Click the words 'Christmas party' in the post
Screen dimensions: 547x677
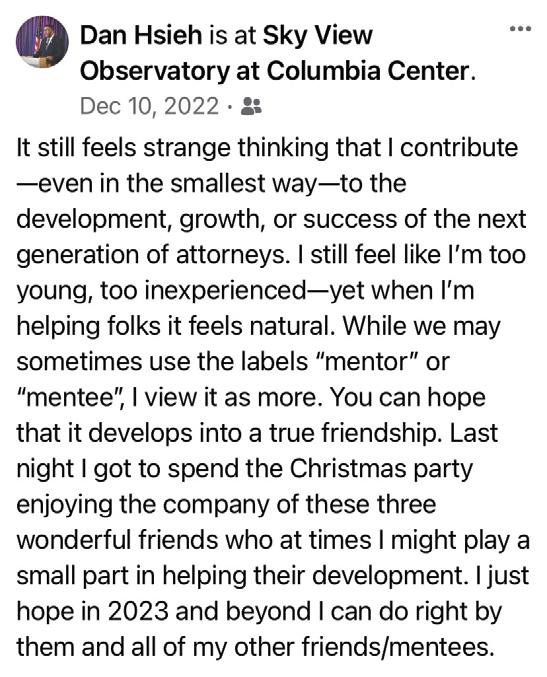381,469
